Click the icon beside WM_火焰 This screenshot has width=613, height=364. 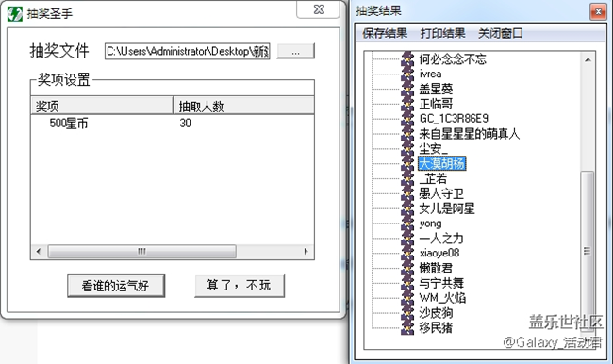407,298
